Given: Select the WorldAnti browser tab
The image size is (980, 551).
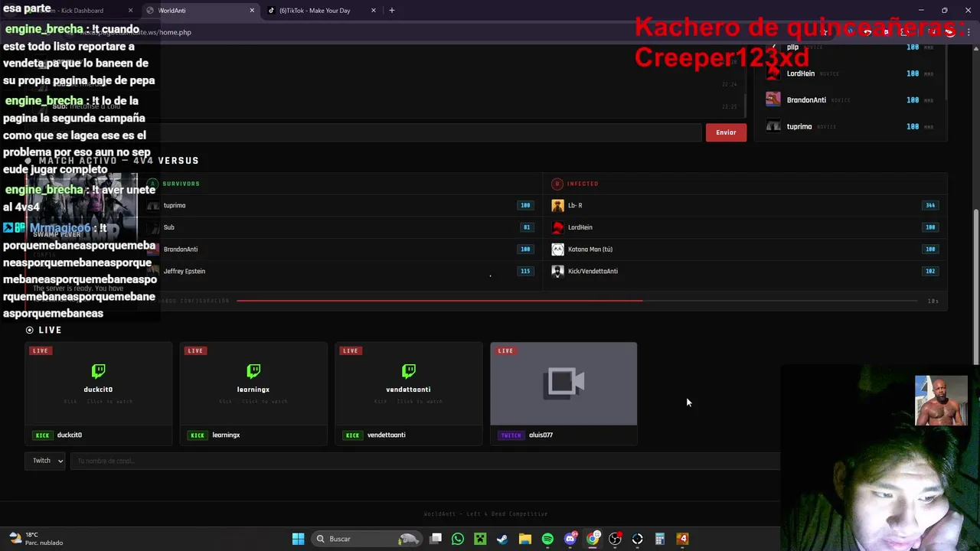Looking at the screenshot, I should click(199, 11).
